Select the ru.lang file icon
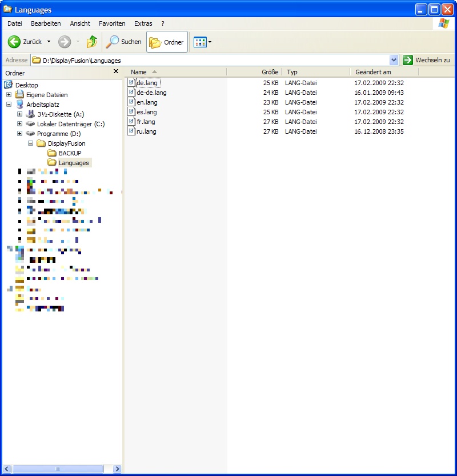457x476 pixels. (x=131, y=131)
